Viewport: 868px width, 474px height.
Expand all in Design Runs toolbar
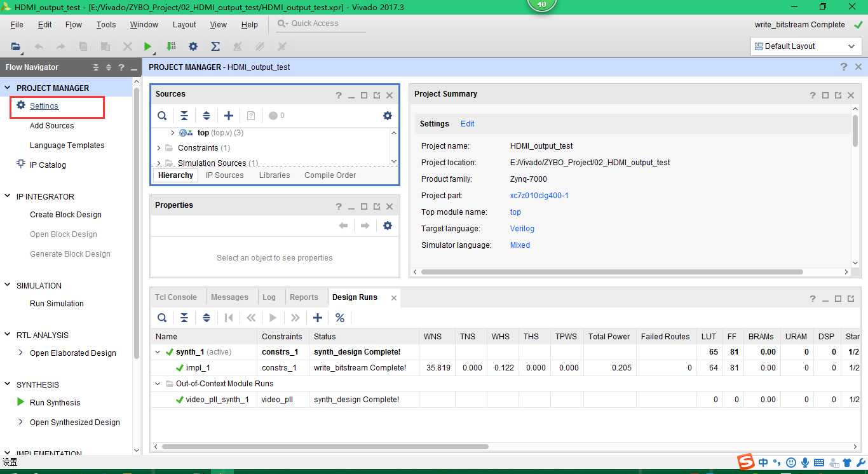(207, 318)
